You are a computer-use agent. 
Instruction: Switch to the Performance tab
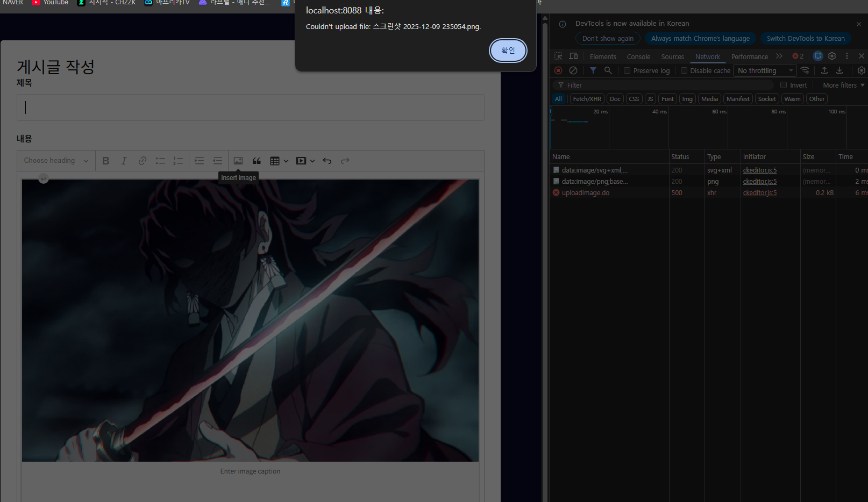pyautogui.click(x=749, y=56)
